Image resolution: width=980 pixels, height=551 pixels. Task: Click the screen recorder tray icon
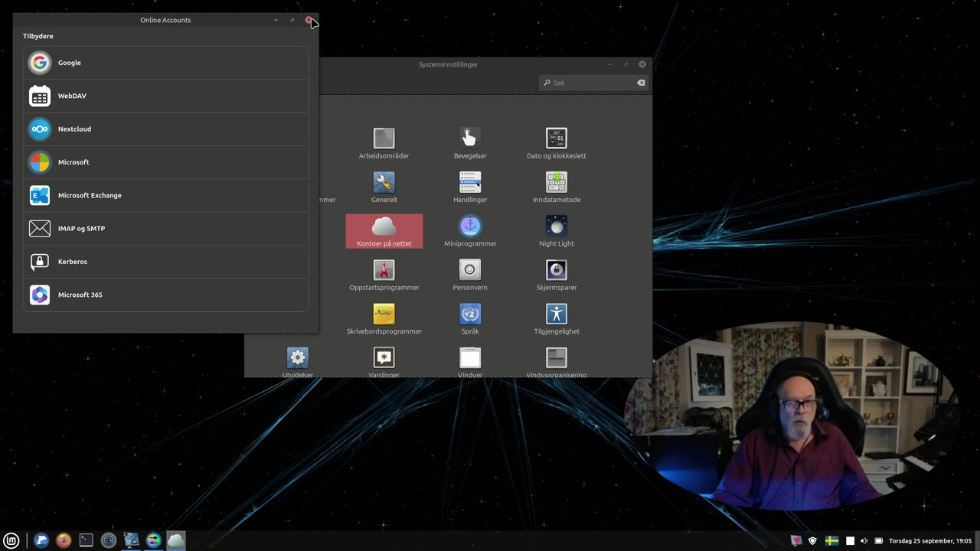coord(797,541)
